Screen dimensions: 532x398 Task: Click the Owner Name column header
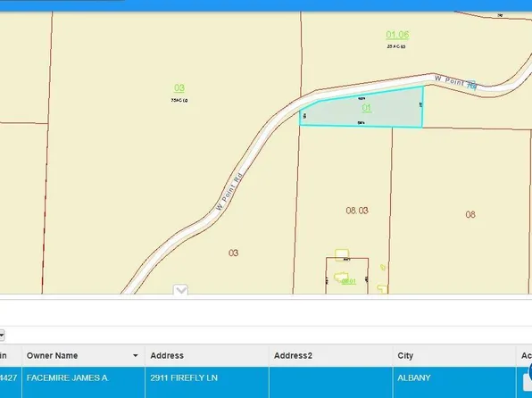click(84, 355)
